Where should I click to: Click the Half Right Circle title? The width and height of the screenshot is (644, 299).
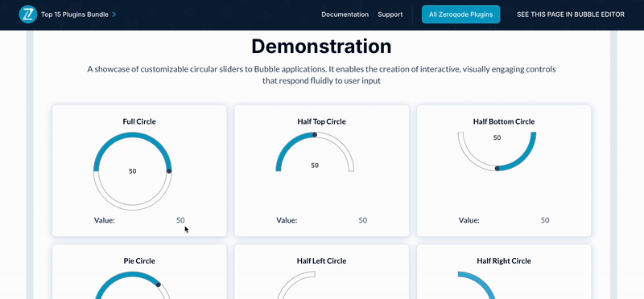[504, 261]
